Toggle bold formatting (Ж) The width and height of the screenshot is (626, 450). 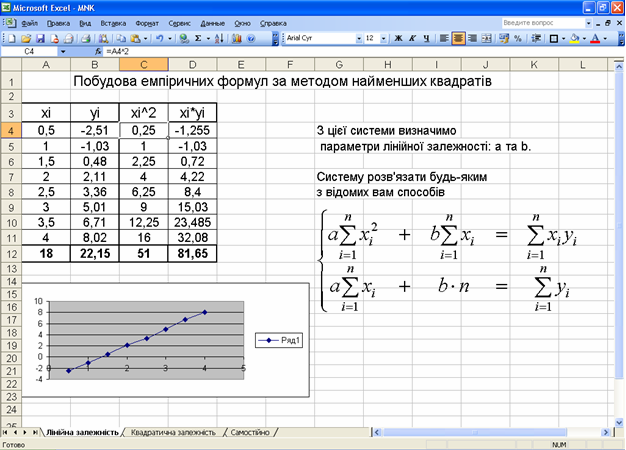[x=398, y=38]
